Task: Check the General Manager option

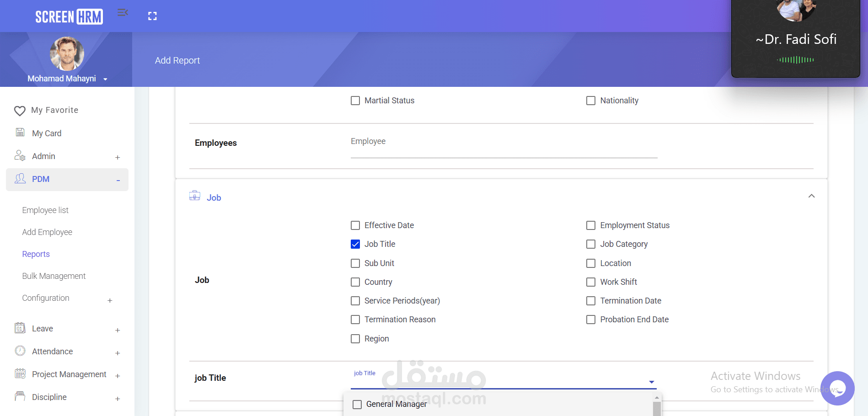Action: tap(357, 404)
